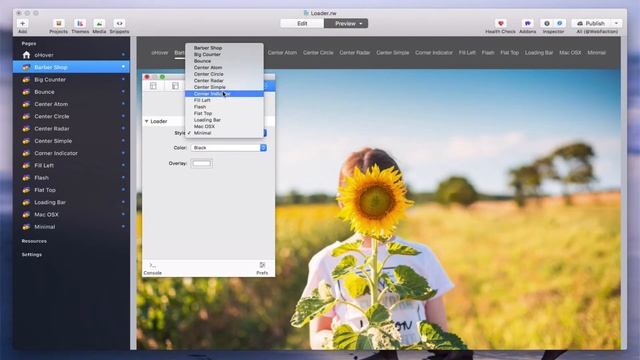
Task: Go to Flat Top link in preview navigation
Action: coord(509,53)
